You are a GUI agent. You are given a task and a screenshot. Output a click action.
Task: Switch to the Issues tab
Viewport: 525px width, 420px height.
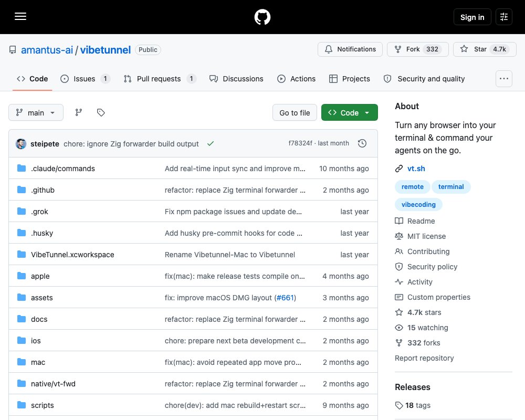[85, 79]
